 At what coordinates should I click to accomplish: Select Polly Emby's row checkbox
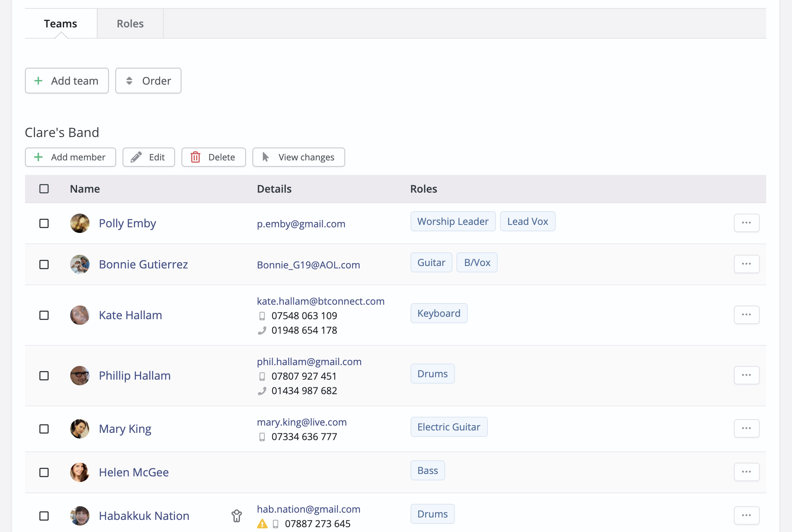(x=44, y=224)
